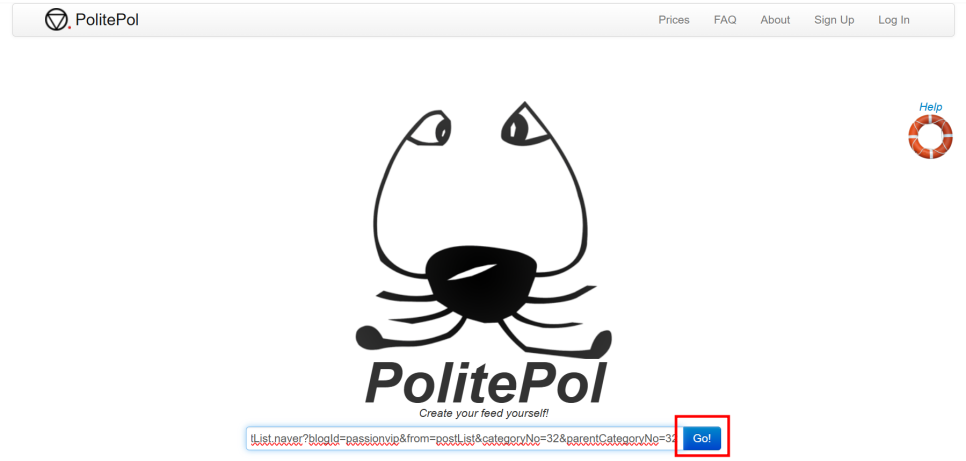Screen dimensions: 966x461
Task: Click the Help link text
Action: pyautogui.click(x=930, y=107)
